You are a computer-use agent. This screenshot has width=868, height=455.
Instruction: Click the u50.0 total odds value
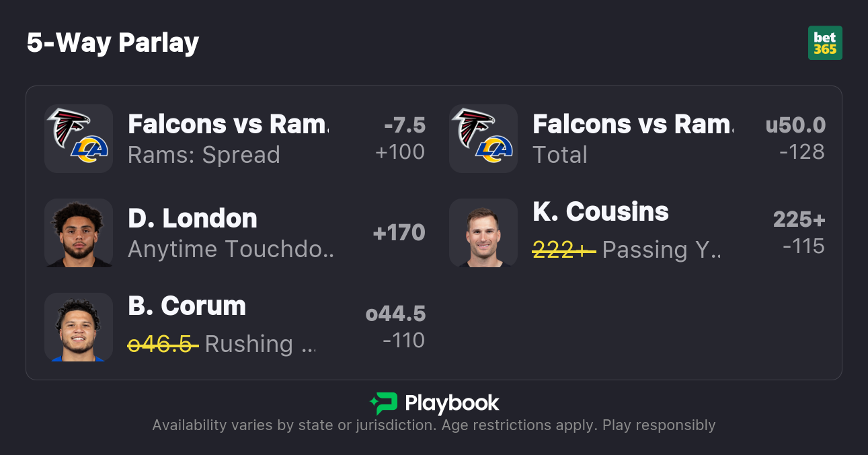795,125
